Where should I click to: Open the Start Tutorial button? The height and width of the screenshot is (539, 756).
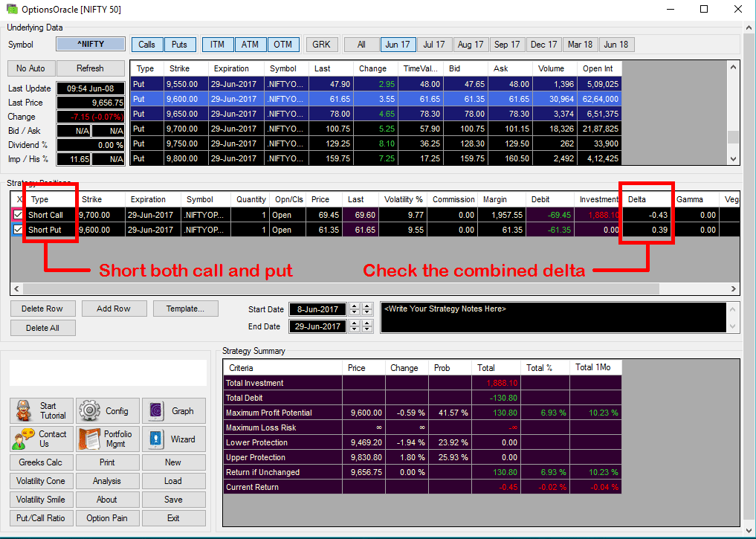(x=42, y=411)
